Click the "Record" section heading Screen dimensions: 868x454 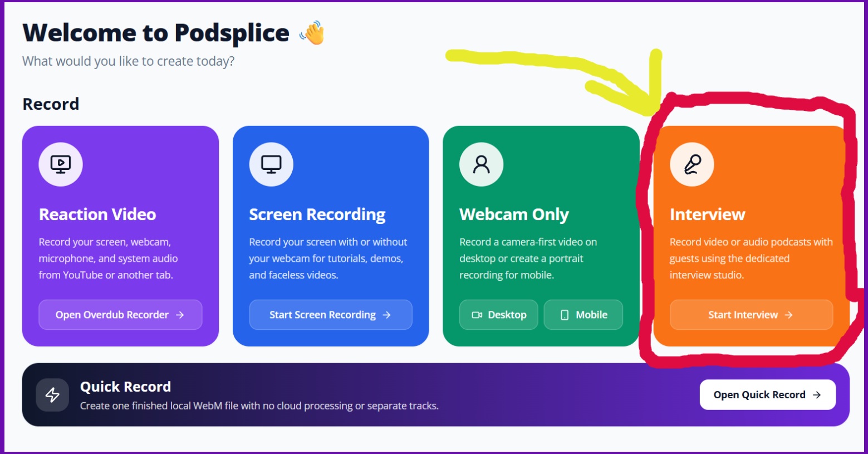[51, 104]
